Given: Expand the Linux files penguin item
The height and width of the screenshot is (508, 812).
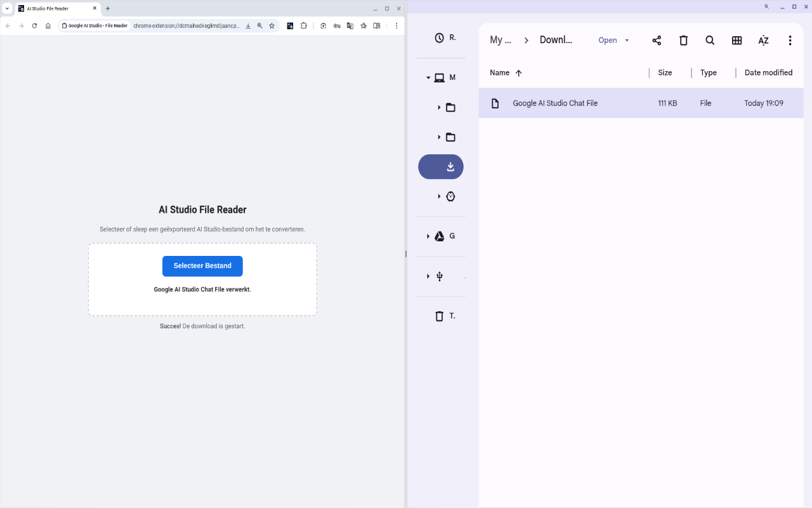Looking at the screenshot, I should 439,197.
